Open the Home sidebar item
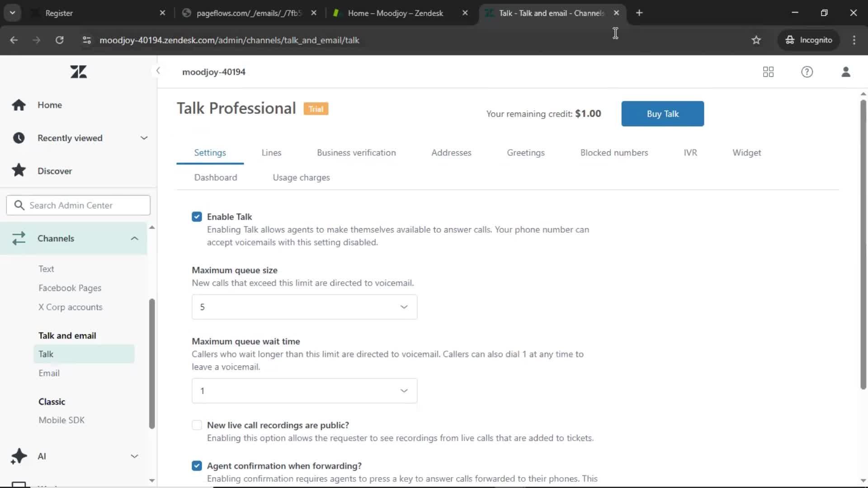 click(50, 105)
